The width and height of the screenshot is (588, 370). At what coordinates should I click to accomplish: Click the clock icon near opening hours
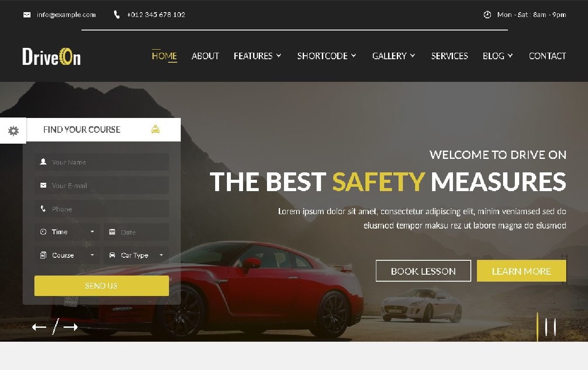[487, 15]
